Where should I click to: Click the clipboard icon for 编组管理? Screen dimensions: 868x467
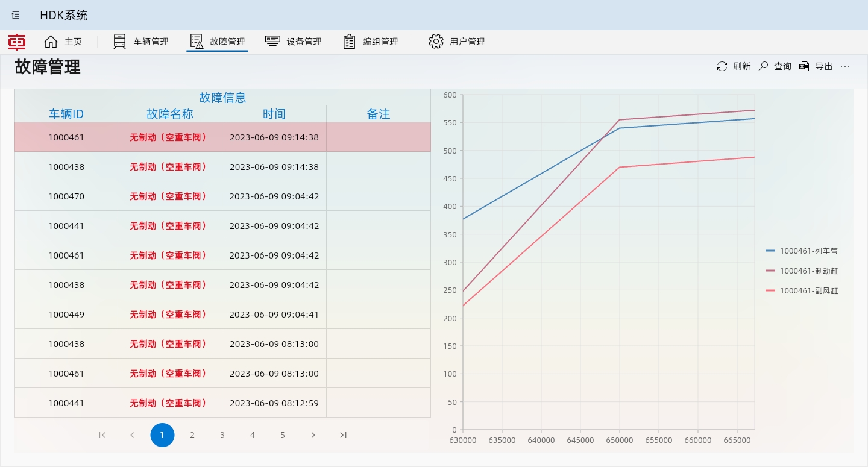click(x=350, y=42)
